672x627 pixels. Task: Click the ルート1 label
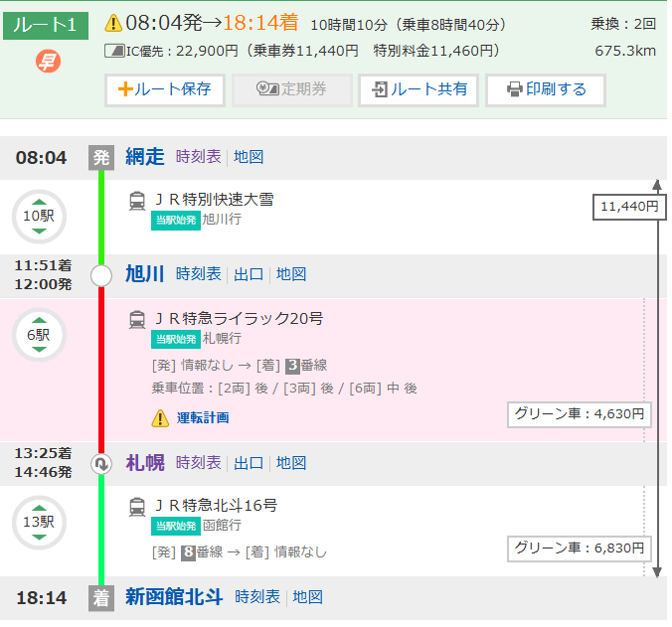click(46, 26)
